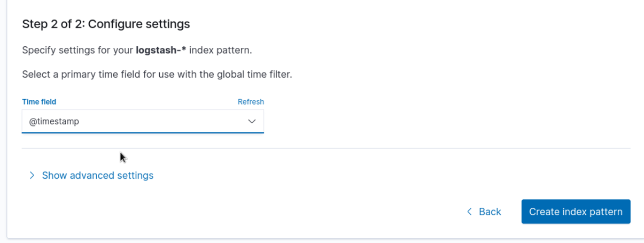Click the Time field label

point(39,102)
